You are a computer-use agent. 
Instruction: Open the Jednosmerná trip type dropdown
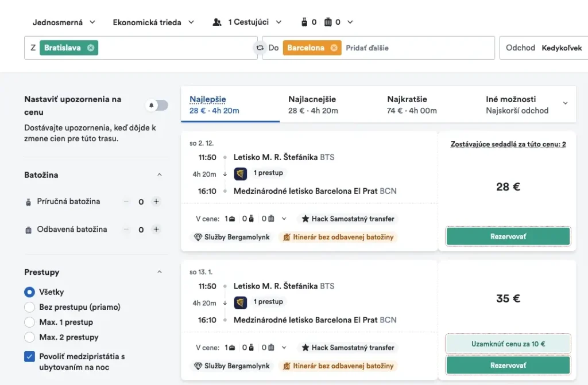(64, 22)
